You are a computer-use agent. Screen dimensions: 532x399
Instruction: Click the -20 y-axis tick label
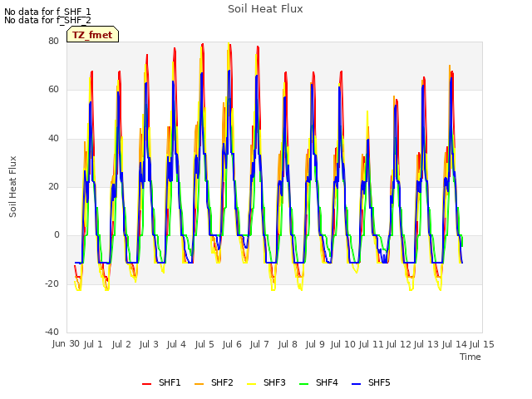(52, 283)
